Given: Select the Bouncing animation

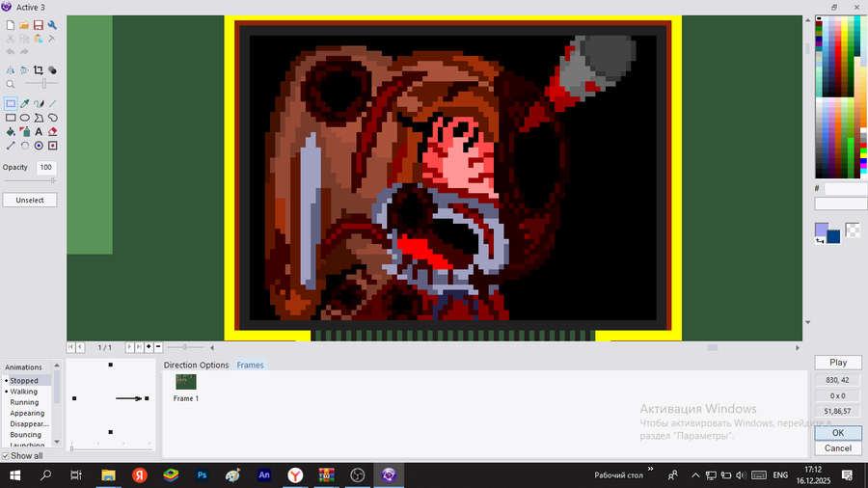Looking at the screenshot, I should [x=25, y=435].
